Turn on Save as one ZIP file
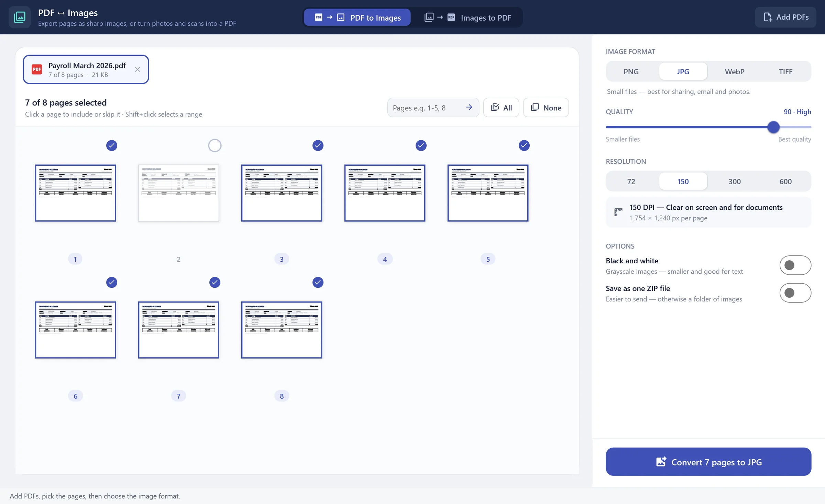This screenshot has height=504, width=825. 795,293
